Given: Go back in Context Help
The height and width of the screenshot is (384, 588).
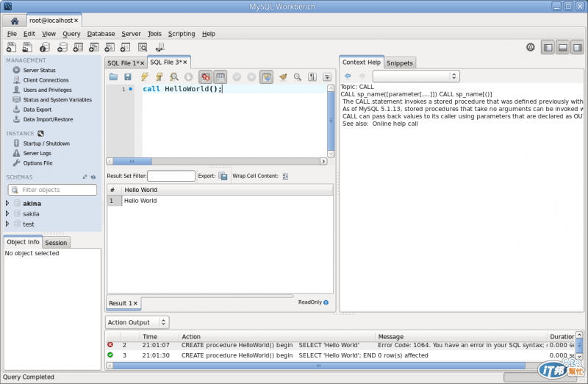Looking at the screenshot, I should coord(348,76).
